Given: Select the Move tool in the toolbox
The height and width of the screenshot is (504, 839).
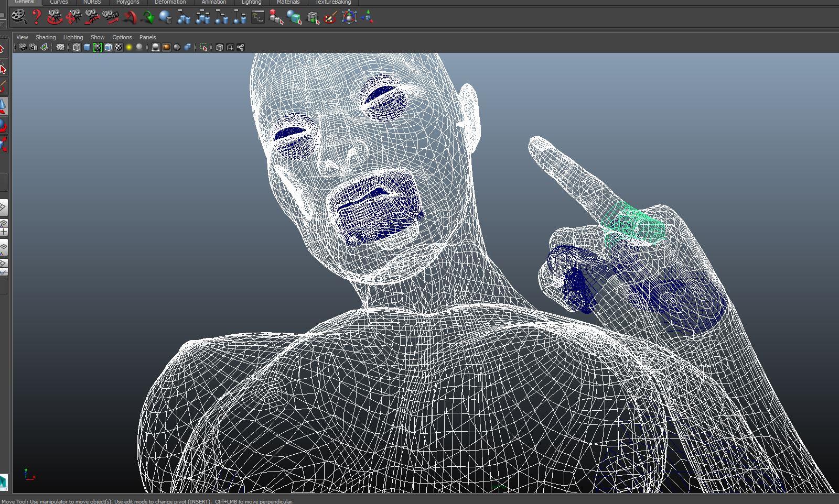Looking at the screenshot, I should (x=4, y=106).
